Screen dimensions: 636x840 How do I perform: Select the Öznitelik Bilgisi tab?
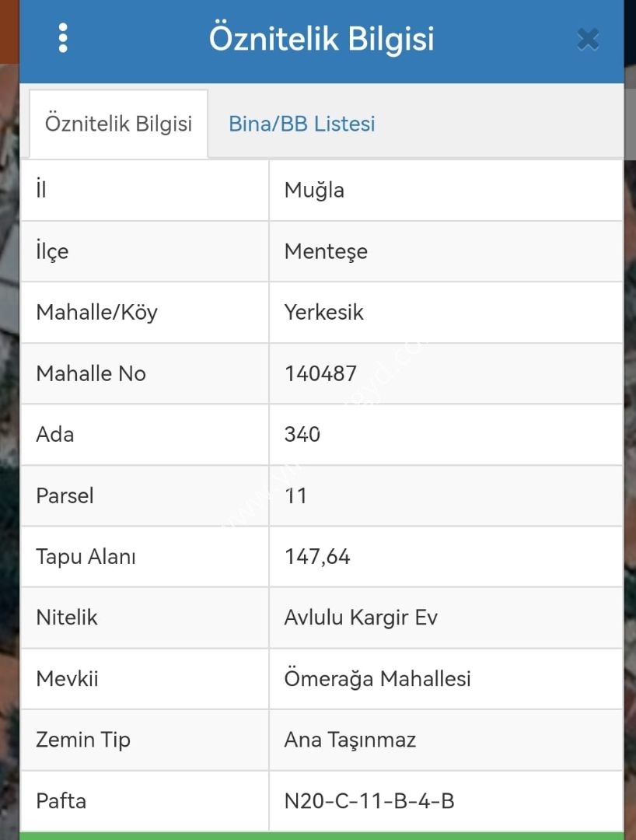pyautogui.click(x=118, y=124)
